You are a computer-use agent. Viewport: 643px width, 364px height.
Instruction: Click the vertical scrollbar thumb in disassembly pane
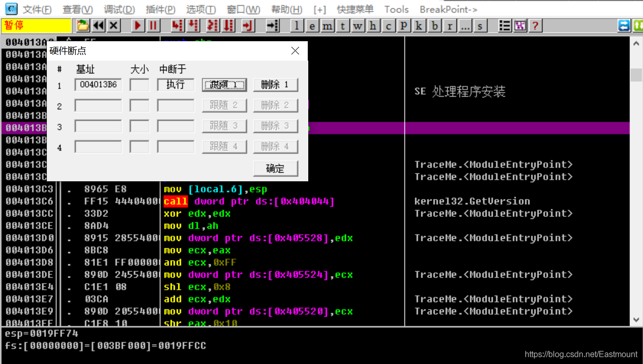point(636,75)
